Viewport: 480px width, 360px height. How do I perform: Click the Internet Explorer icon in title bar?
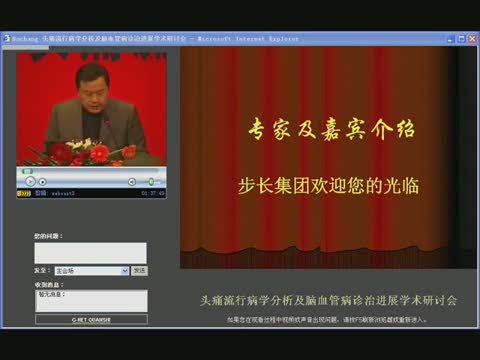7,39
